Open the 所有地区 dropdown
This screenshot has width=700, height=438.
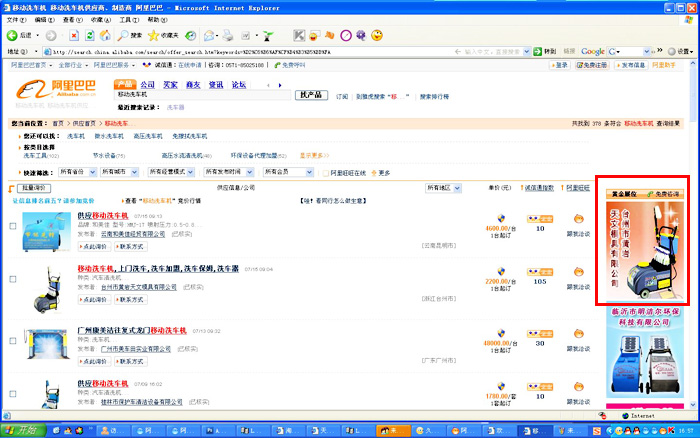pyautogui.click(x=443, y=188)
